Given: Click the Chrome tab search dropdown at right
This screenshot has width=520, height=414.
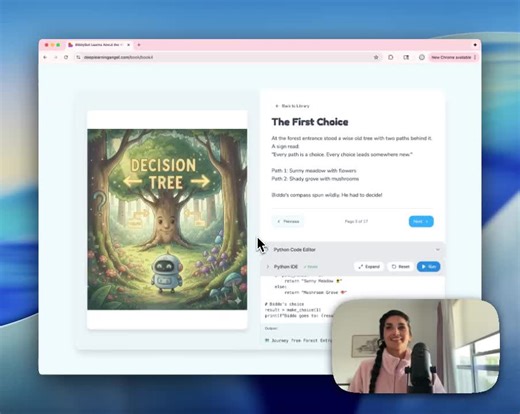Looking at the screenshot, I should (475, 45).
